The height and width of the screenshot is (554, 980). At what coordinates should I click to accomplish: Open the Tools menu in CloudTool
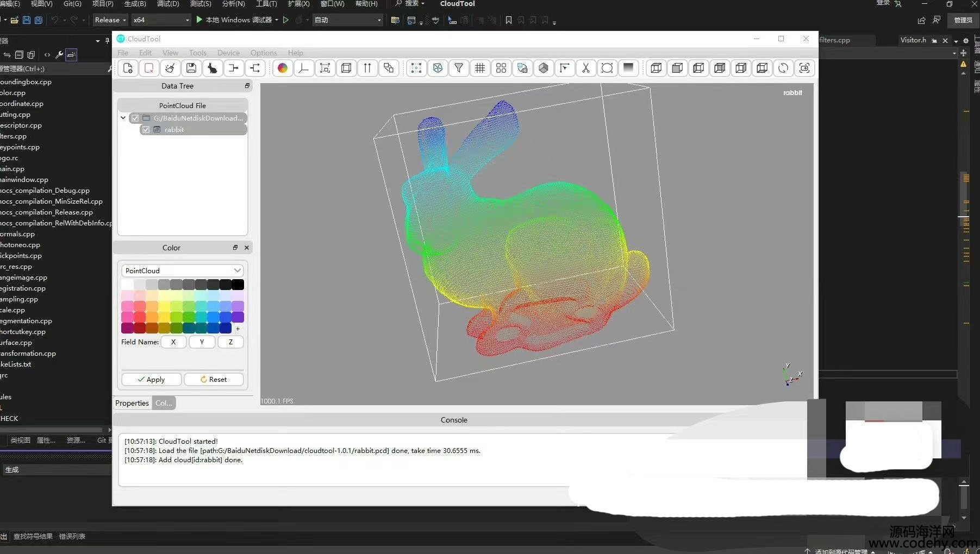(x=198, y=53)
